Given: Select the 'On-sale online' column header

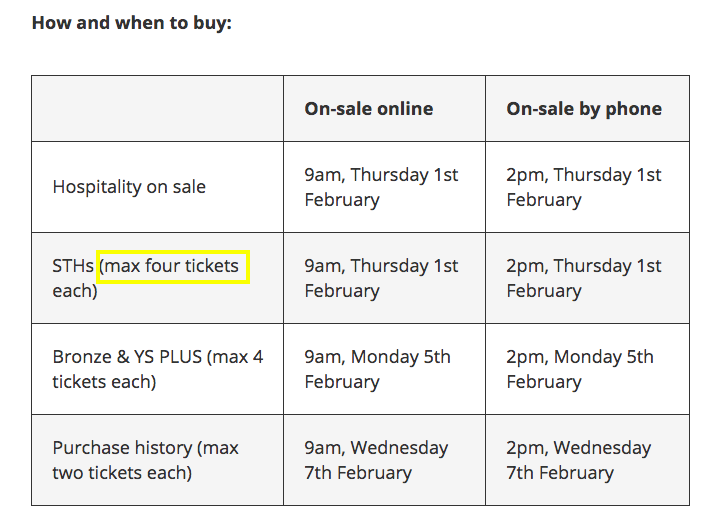Looking at the screenshot, I should tap(368, 109).
